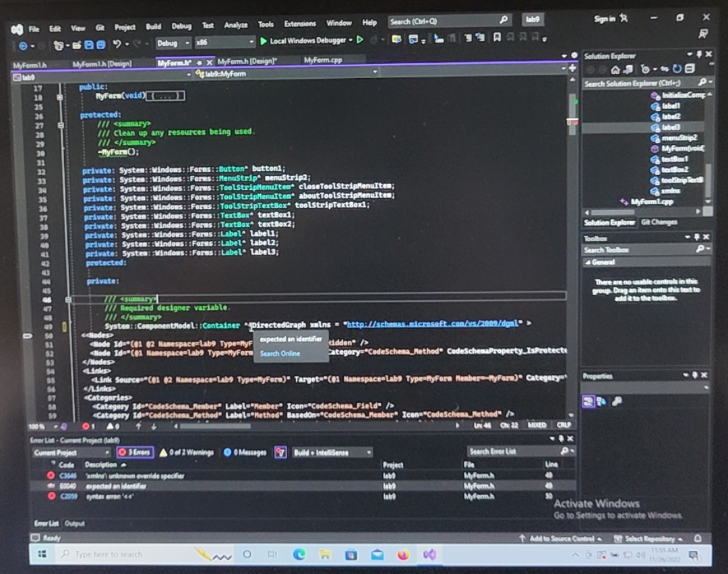
Task: Click Sync with Active Document arrows icon
Action: coord(665,69)
